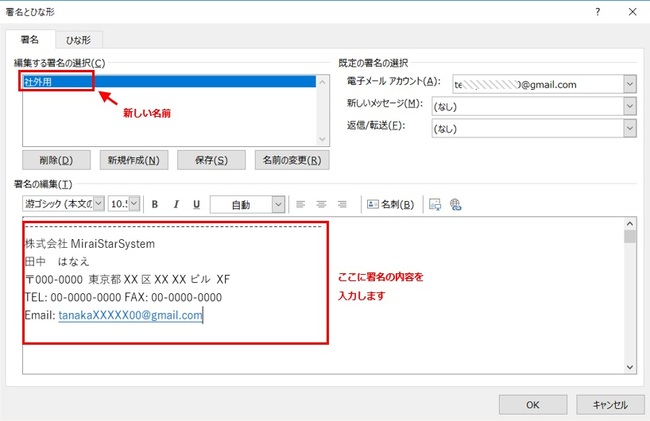This screenshot has height=421, width=650.
Task: Open the font size dropdown
Action: tap(135, 204)
